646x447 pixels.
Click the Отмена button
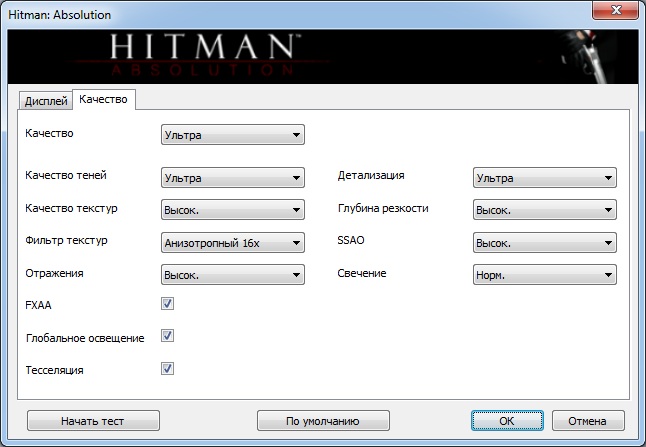(588, 421)
